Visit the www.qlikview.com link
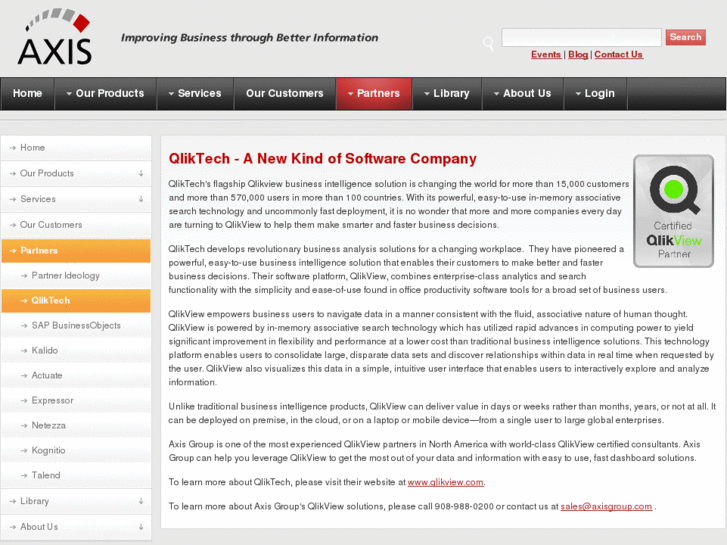727x545 pixels. pyautogui.click(x=445, y=482)
